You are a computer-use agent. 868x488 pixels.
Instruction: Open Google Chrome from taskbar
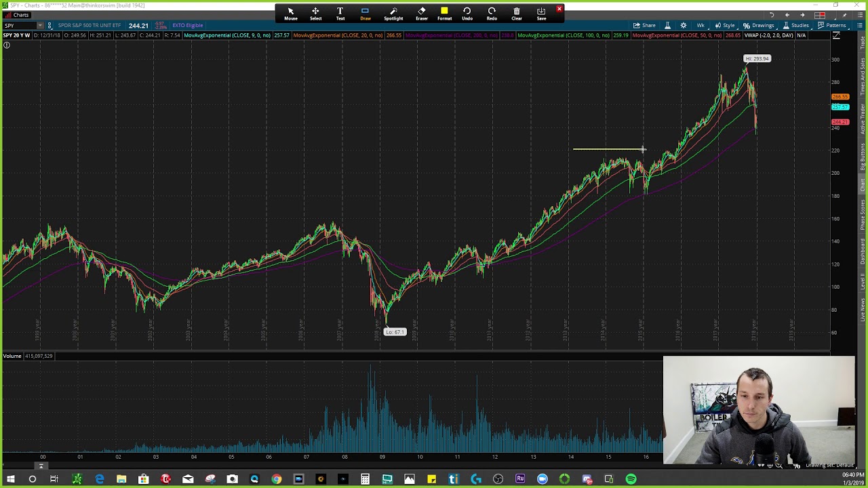point(277,479)
